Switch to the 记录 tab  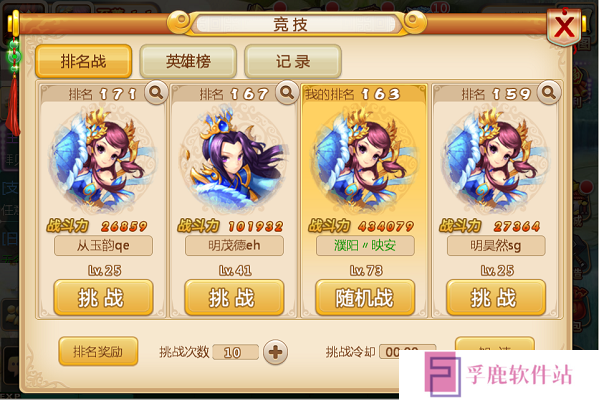click(293, 61)
